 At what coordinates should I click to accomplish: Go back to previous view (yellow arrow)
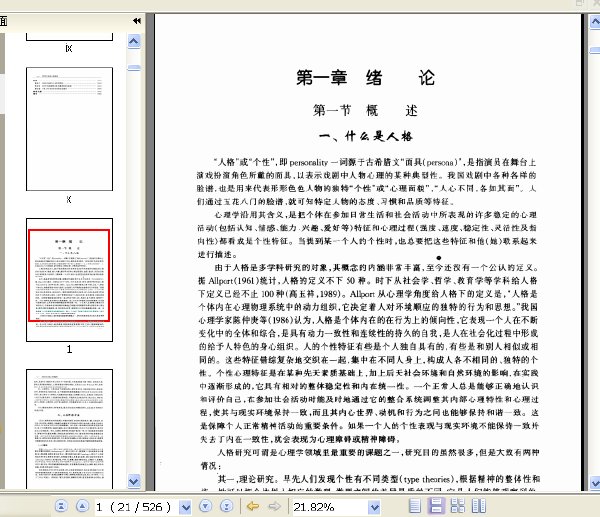(253, 506)
